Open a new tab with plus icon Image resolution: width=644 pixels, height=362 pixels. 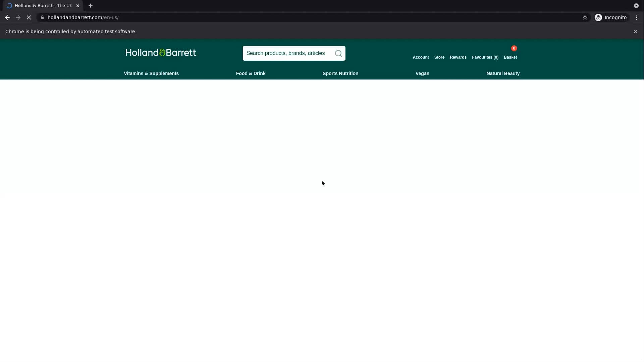(91, 6)
